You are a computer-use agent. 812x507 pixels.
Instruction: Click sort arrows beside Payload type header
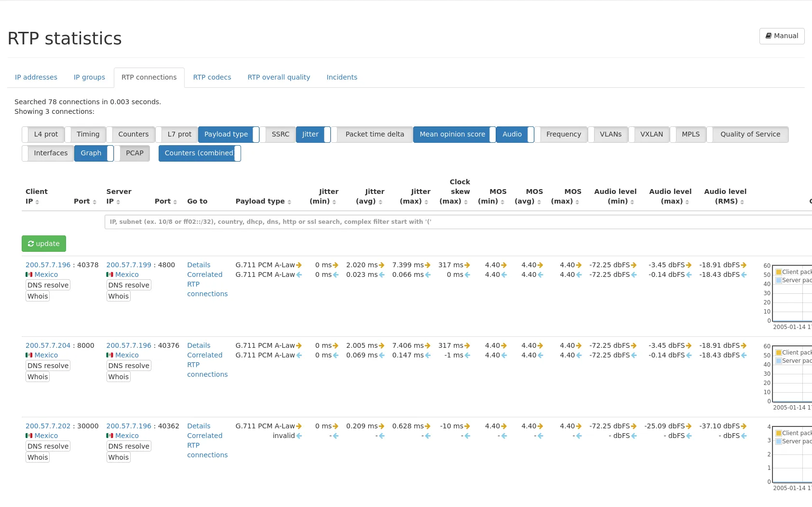click(289, 202)
